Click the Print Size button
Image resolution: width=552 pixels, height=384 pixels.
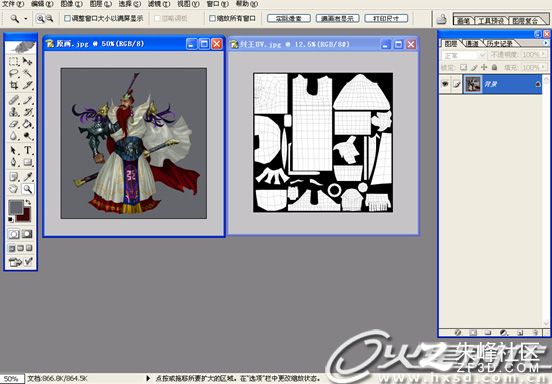(x=386, y=18)
